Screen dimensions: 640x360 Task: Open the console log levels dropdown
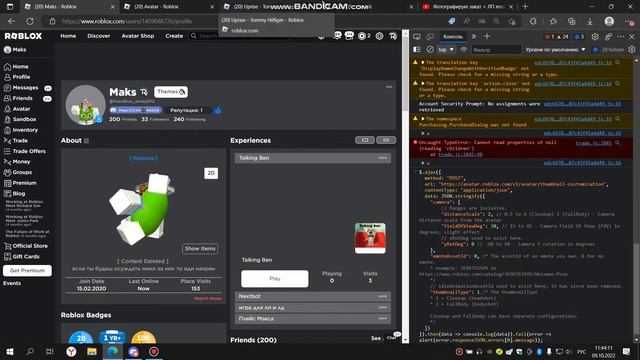tap(555, 49)
